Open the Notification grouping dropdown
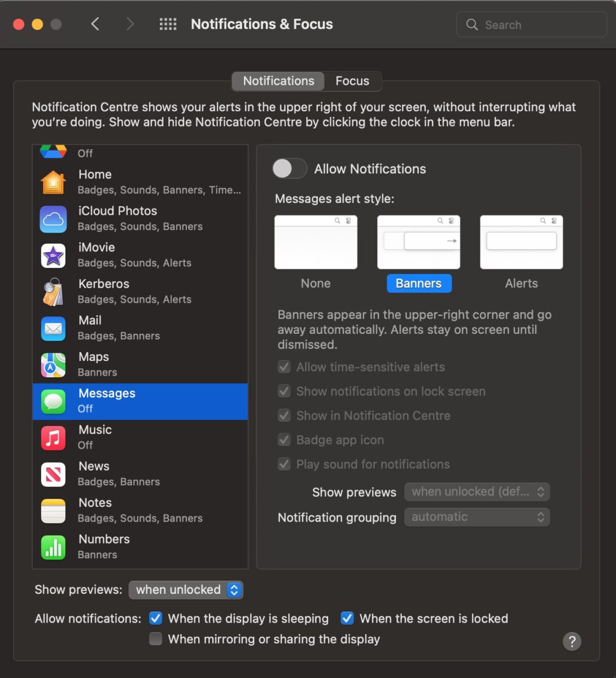The width and height of the screenshot is (616, 678). tap(477, 517)
